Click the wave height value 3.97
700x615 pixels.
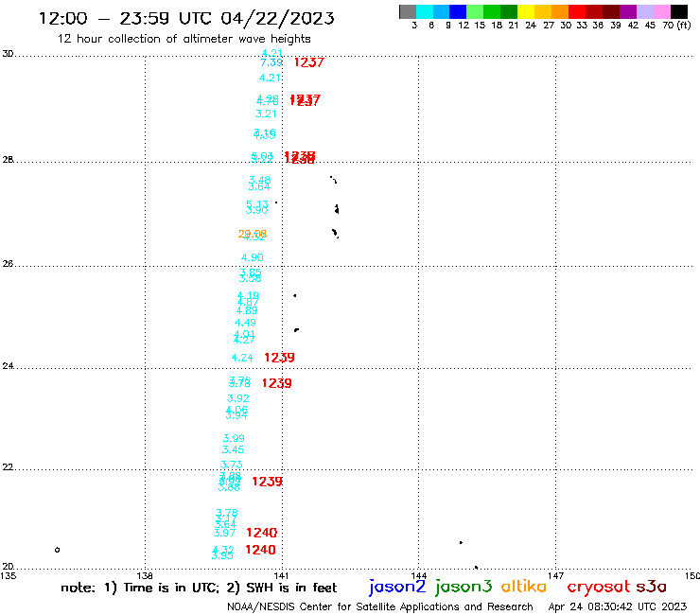(224, 533)
